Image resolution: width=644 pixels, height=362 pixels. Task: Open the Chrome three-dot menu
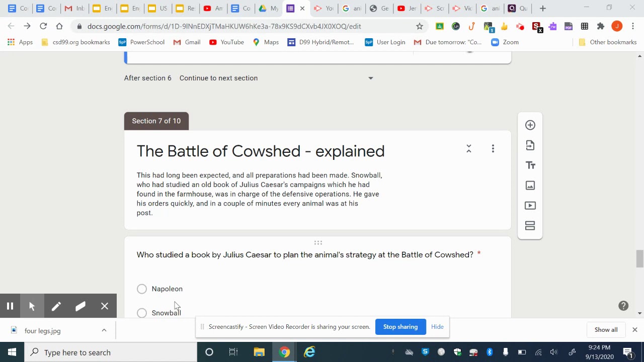[633, 26]
